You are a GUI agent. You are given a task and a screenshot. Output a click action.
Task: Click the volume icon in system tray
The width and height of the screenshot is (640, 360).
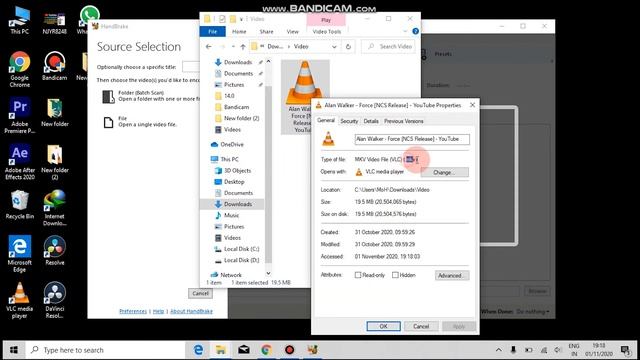558,350
